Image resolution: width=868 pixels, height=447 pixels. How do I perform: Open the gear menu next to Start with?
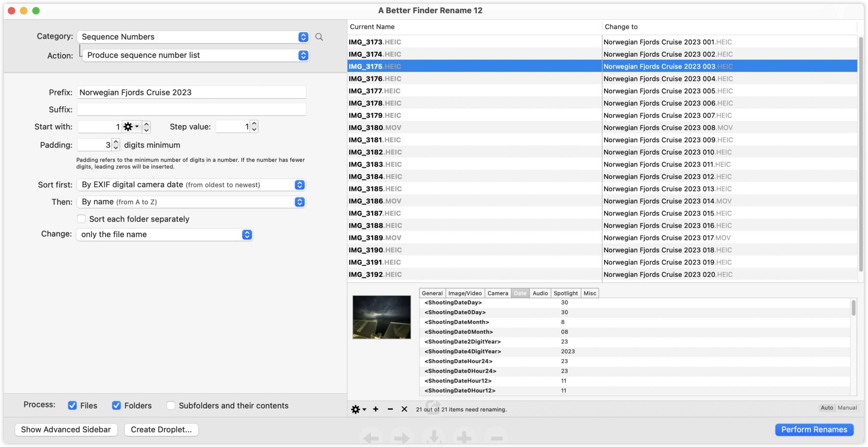click(131, 127)
